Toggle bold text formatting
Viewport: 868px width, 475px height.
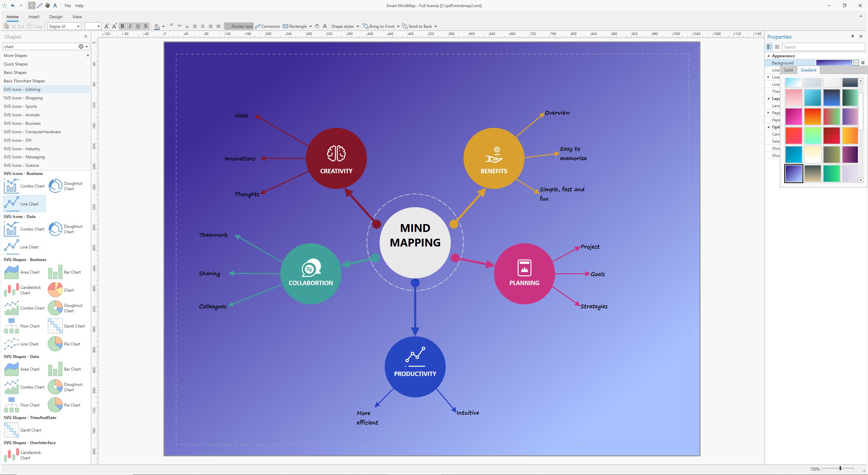coord(122,26)
